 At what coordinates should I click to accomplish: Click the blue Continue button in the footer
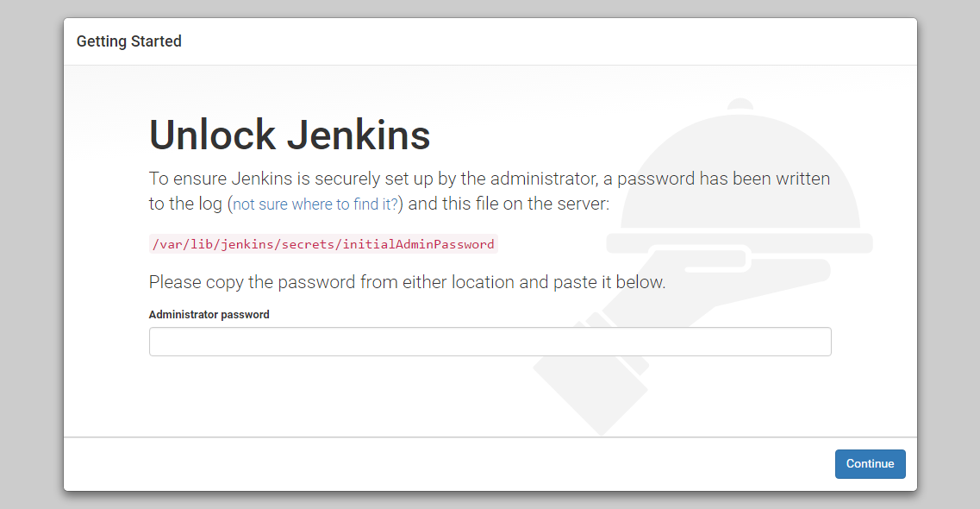point(870,463)
